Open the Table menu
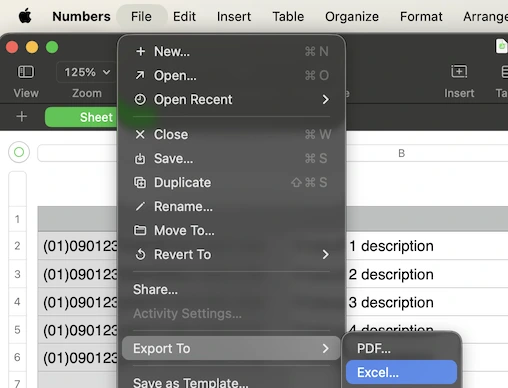The height and width of the screenshot is (388, 508). pos(288,16)
